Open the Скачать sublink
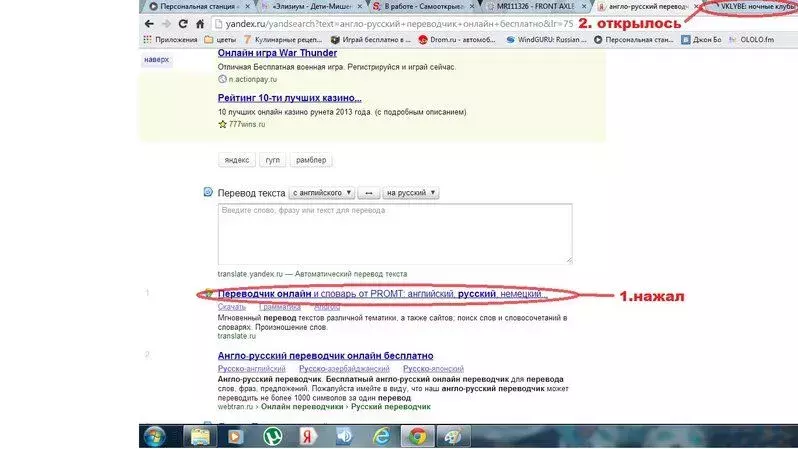Viewport: 798px width, 449px height. tap(232, 307)
